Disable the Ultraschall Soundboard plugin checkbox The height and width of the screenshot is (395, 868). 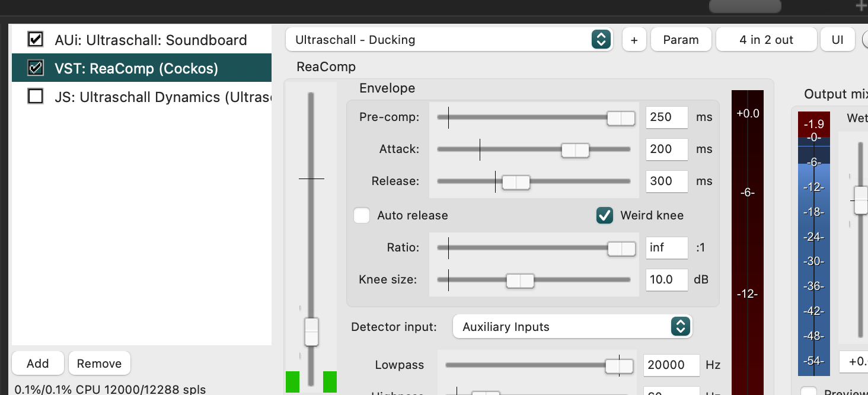coord(36,40)
